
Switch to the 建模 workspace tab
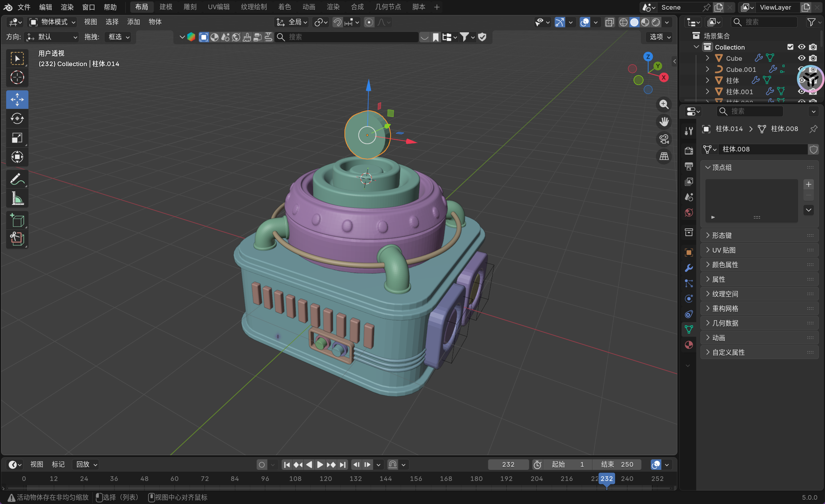point(166,7)
